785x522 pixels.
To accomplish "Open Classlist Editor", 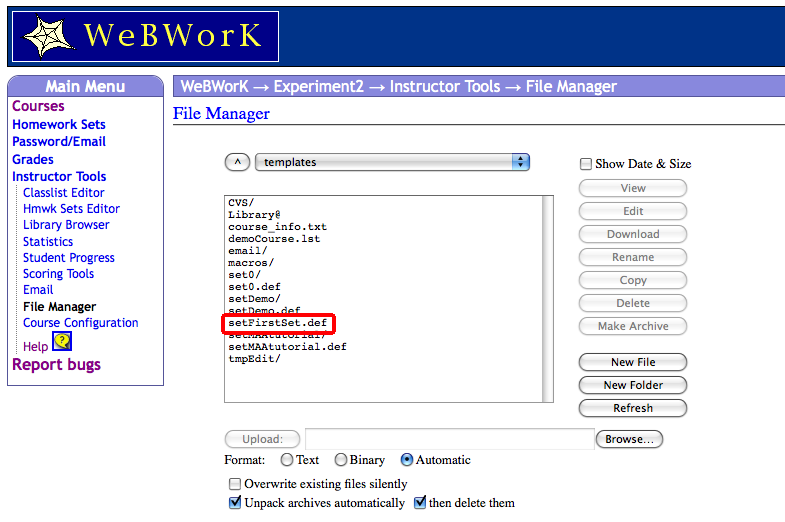I will [64, 193].
